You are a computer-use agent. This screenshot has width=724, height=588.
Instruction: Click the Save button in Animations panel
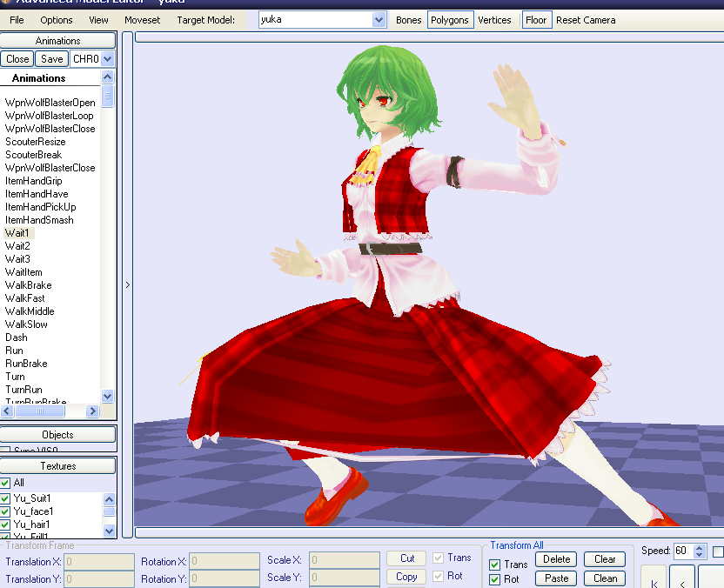[x=51, y=59]
